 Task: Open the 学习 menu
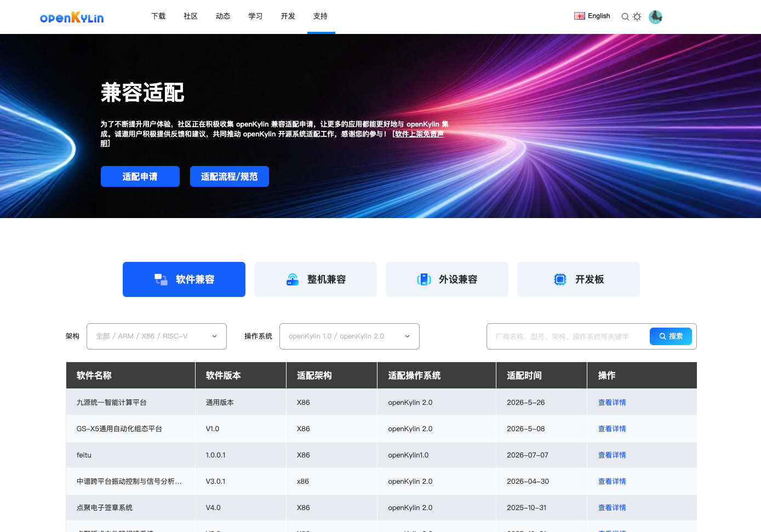255,16
